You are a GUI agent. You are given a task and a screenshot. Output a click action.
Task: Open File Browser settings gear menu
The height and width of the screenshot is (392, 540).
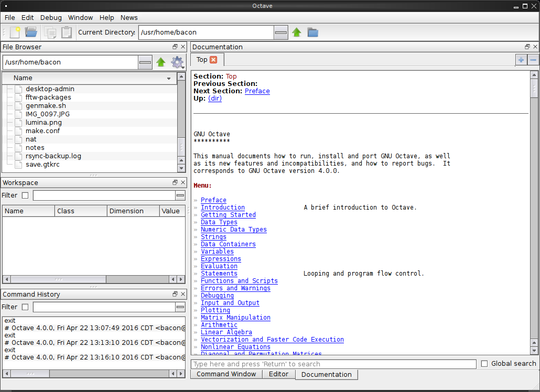pos(177,62)
